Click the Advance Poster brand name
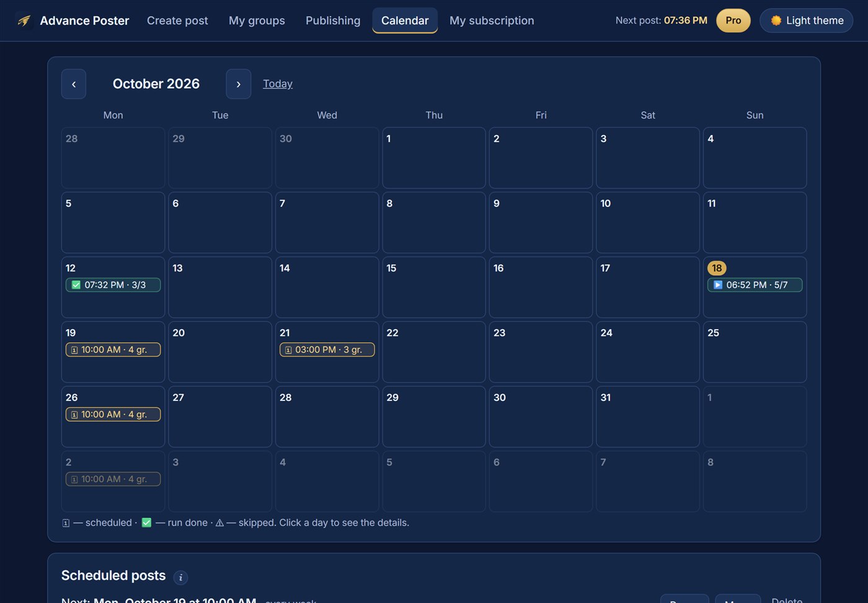868x603 pixels. (84, 20)
